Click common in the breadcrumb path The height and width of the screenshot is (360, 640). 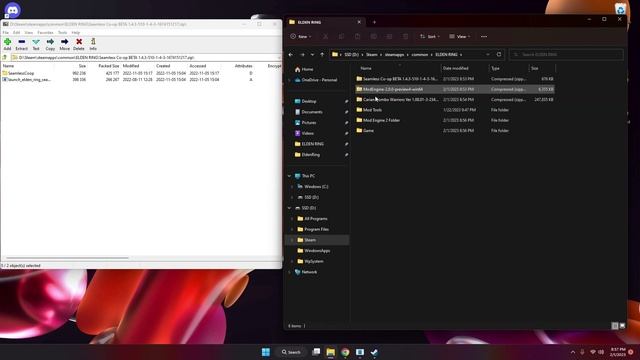point(420,54)
